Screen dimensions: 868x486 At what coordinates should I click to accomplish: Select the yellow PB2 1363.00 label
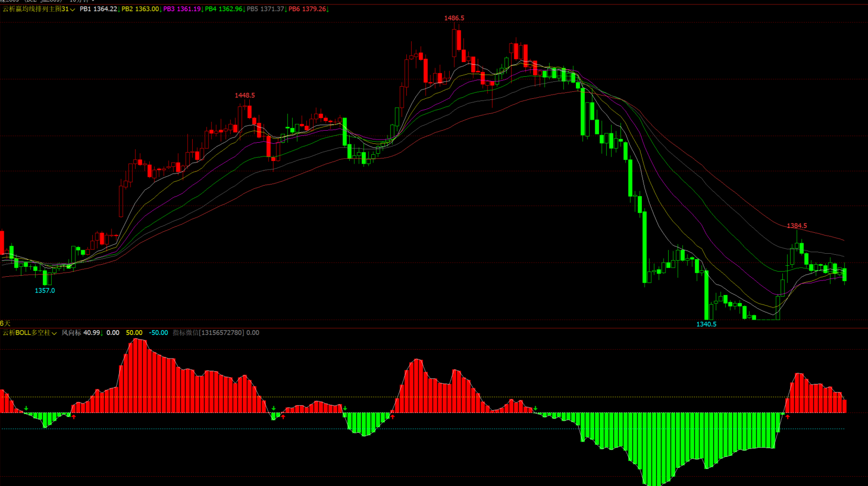[140, 9]
